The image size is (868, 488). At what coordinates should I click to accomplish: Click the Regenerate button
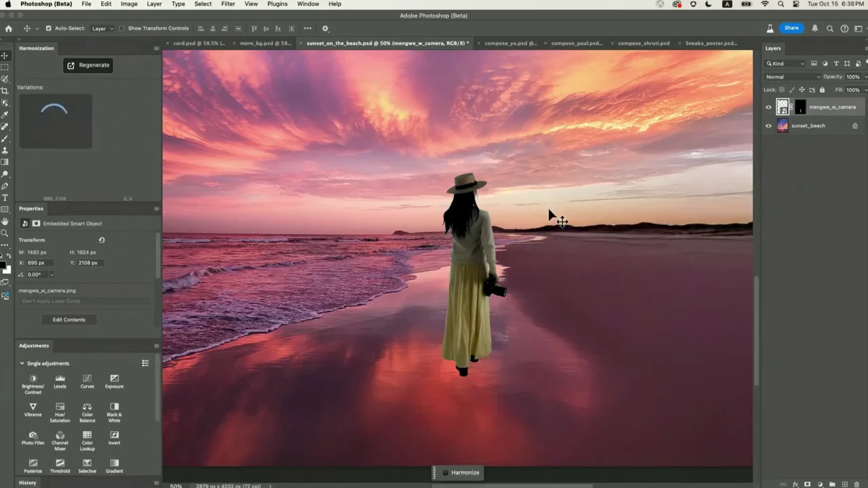coord(89,65)
